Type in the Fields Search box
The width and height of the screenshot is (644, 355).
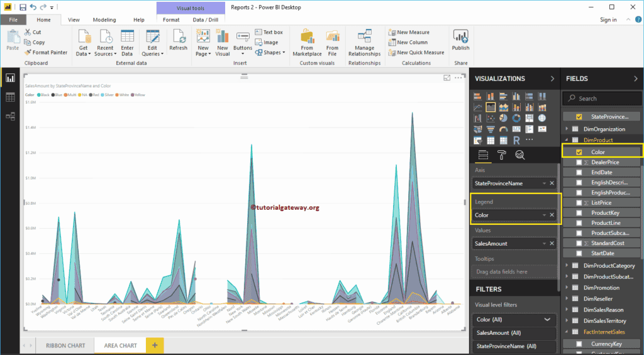(604, 99)
